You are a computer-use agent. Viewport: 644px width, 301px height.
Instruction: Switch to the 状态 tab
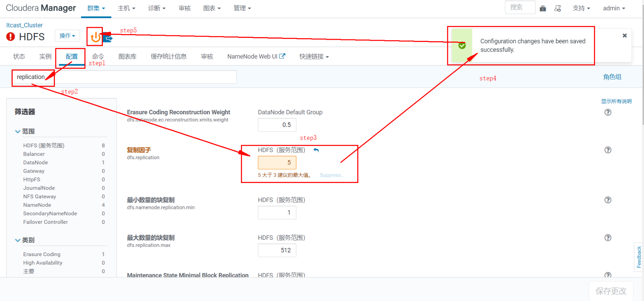[x=19, y=56]
